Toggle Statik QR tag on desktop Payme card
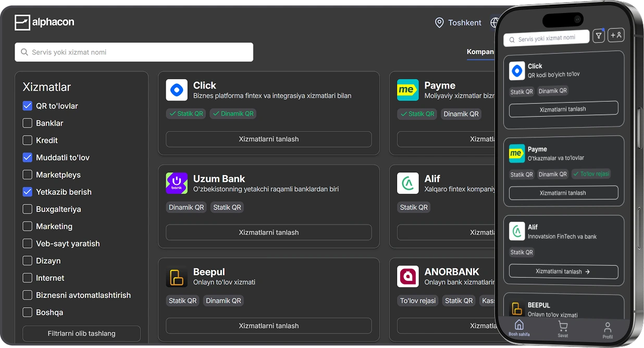 (x=417, y=114)
